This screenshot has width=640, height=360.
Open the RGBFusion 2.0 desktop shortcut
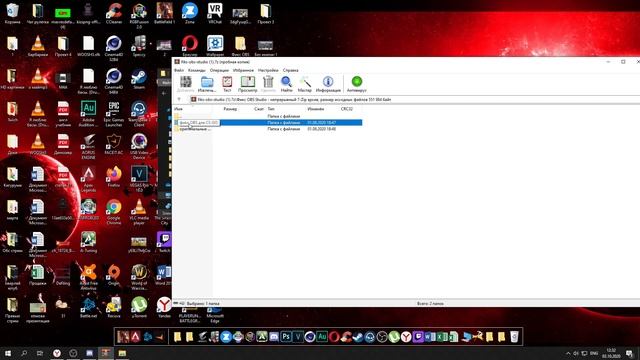(139, 16)
